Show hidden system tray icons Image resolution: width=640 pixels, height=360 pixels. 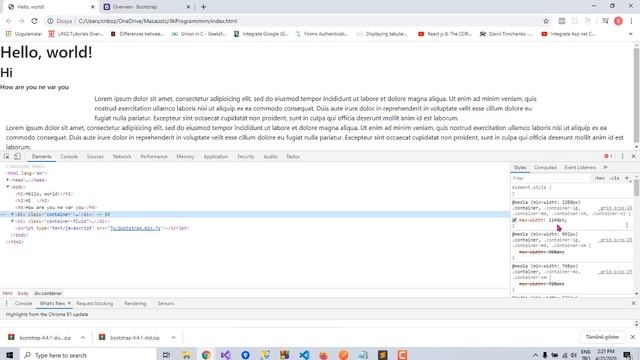[x=535, y=355]
